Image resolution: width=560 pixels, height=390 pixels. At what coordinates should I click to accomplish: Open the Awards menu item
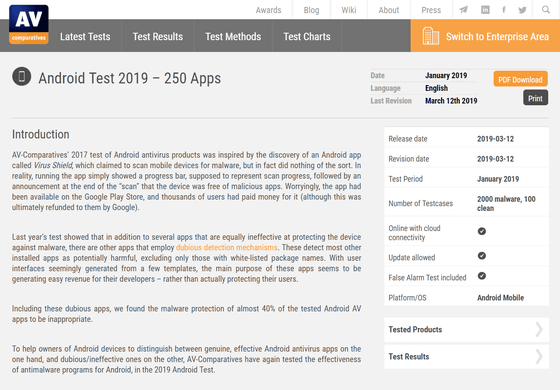(268, 10)
